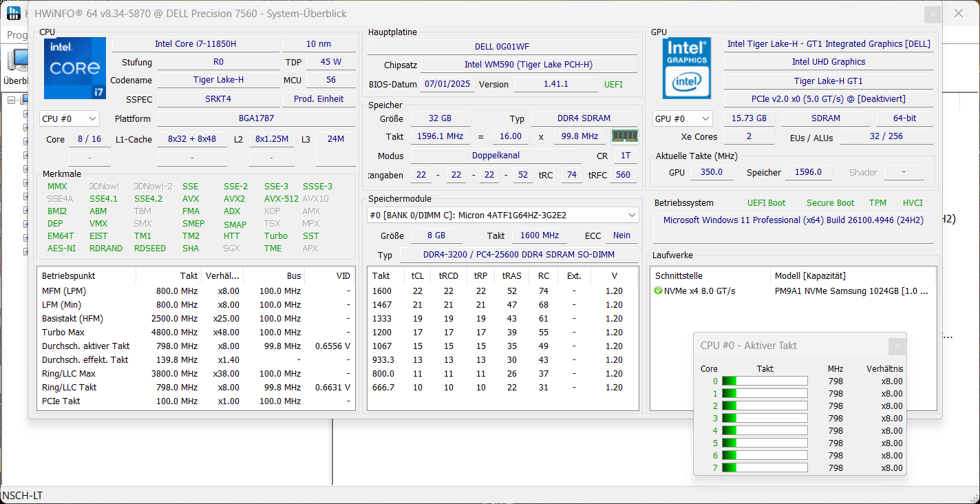The image size is (980, 504).
Task: Select the Basistakt (HFM) row
Action: [195, 319]
